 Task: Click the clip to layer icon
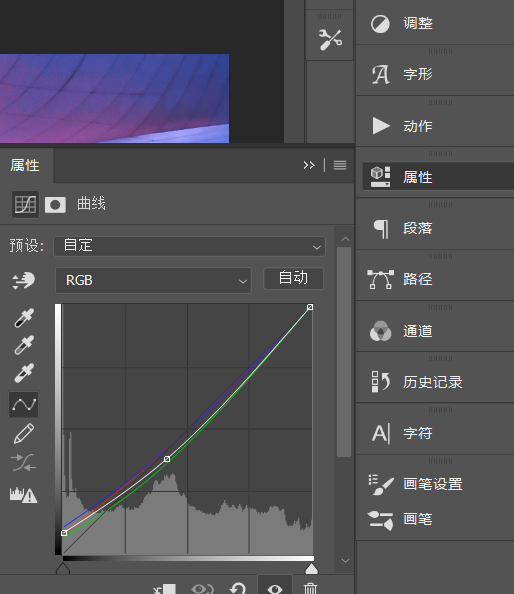165,589
